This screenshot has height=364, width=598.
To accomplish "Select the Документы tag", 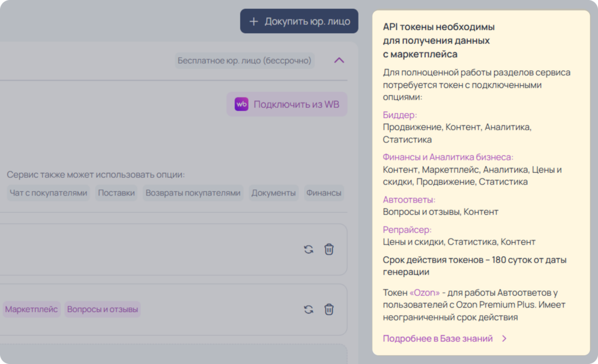I will click(273, 193).
